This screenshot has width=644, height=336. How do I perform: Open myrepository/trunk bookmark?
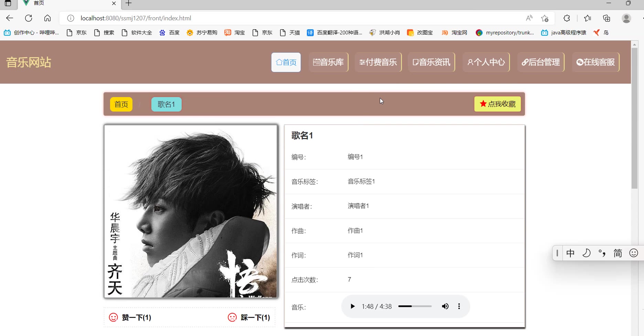[x=505, y=33]
